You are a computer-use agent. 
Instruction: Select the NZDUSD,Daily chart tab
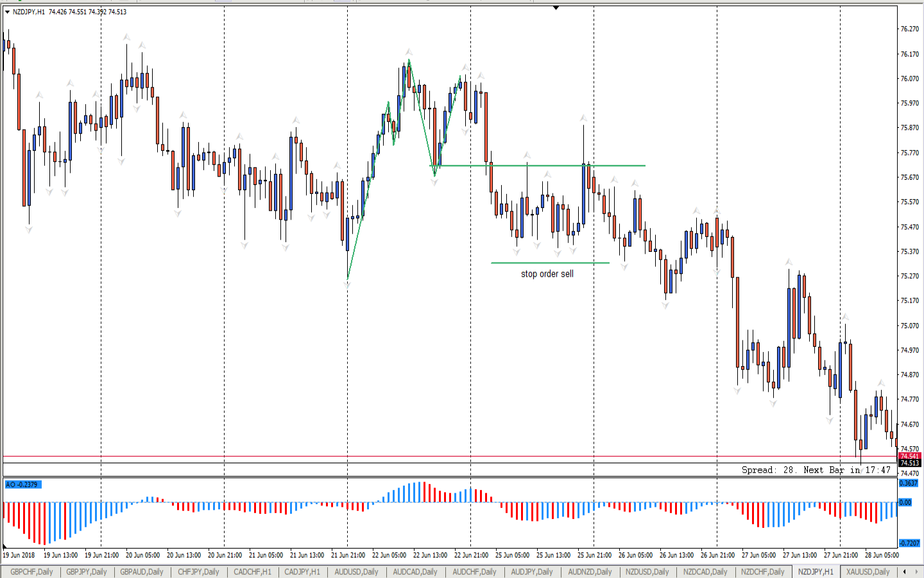(647, 572)
